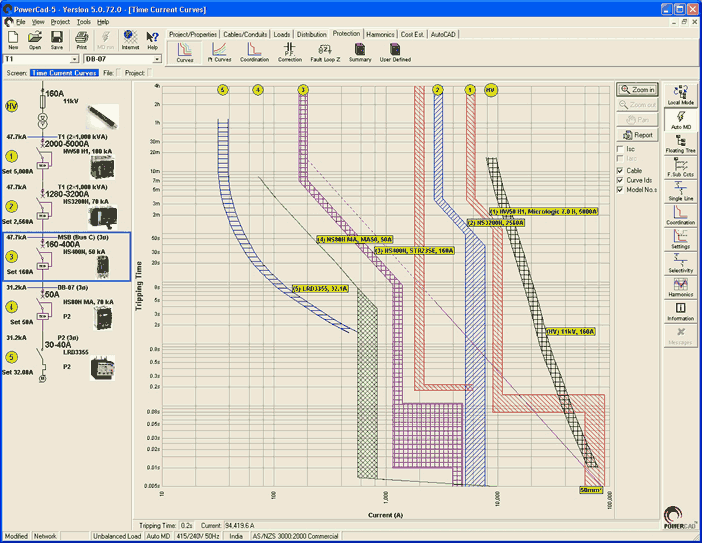The height and width of the screenshot is (543, 702).
Task: Switch to Local Mode in right sidebar
Action: 681,95
